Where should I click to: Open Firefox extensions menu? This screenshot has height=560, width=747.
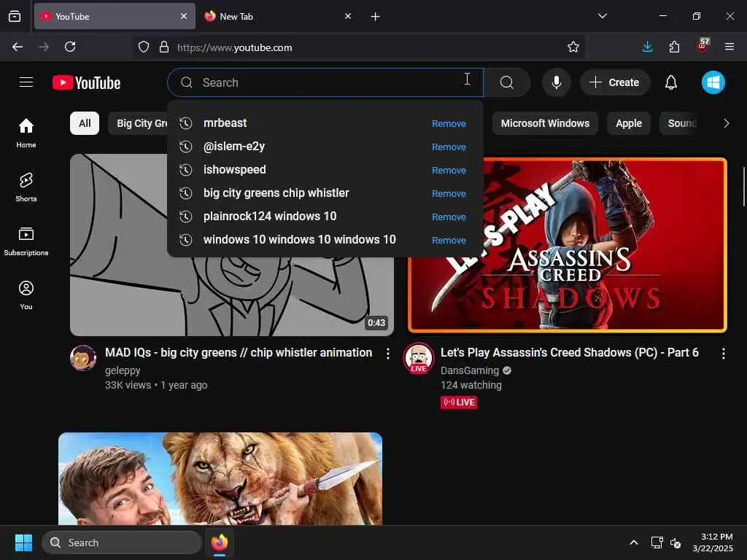674,47
